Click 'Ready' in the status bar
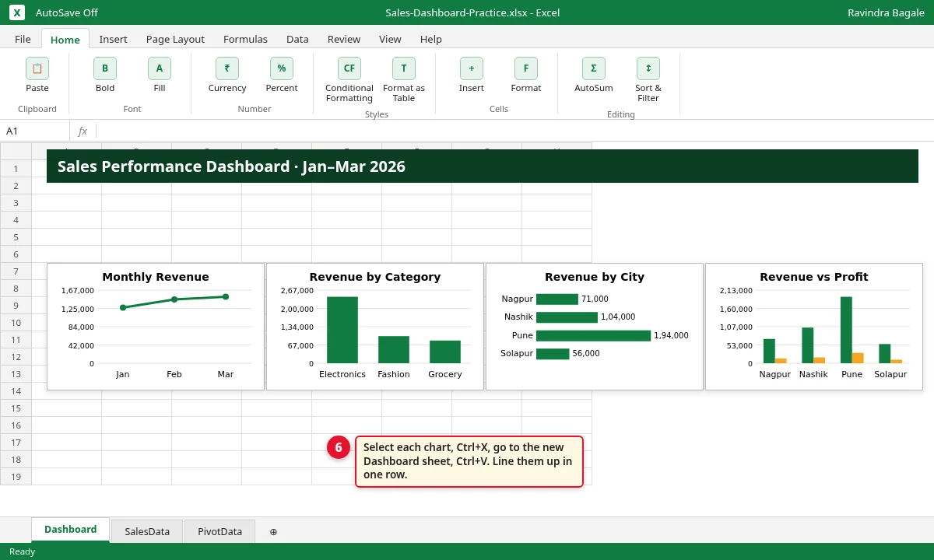Screen dimensions: 934x560 pos(22,551)
